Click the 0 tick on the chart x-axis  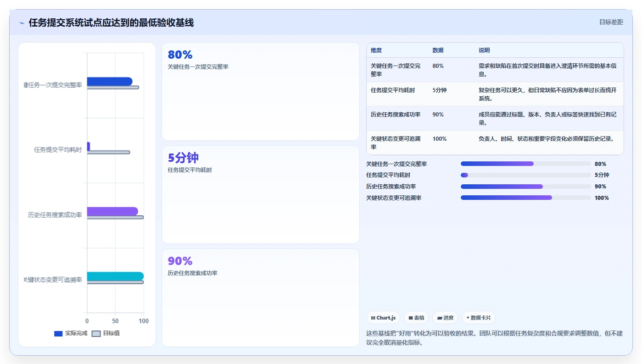(x=87, y=321)
